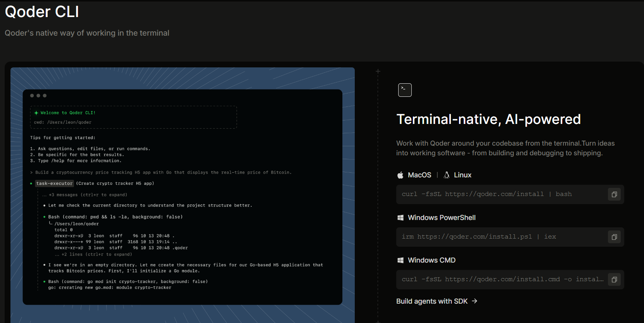Click the install.cmd curl command text

click(x=502, y=279)
